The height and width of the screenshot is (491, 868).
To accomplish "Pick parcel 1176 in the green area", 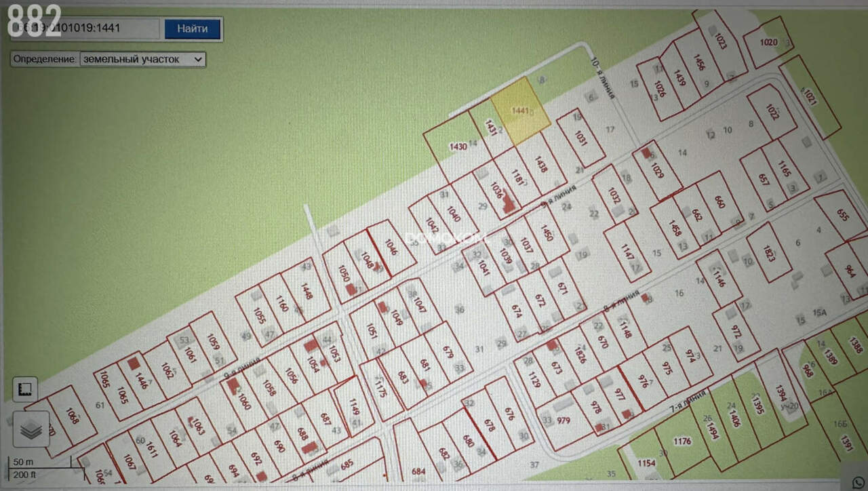I will click(682, 442).
